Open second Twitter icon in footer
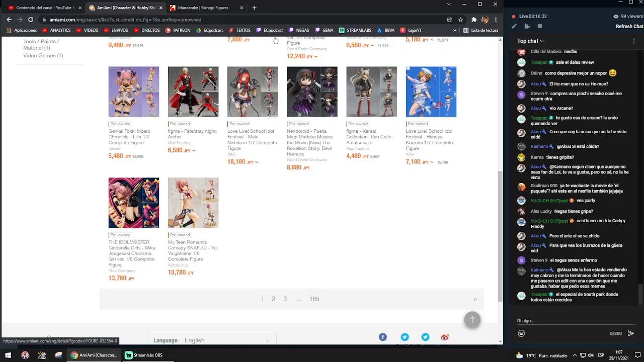 pyautogui.click(x=425, y=337)
